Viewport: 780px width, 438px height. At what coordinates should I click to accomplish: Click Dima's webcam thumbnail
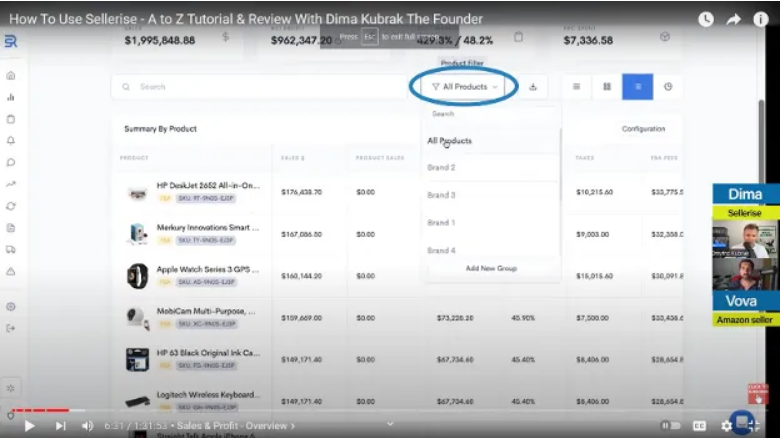point(745,239)
